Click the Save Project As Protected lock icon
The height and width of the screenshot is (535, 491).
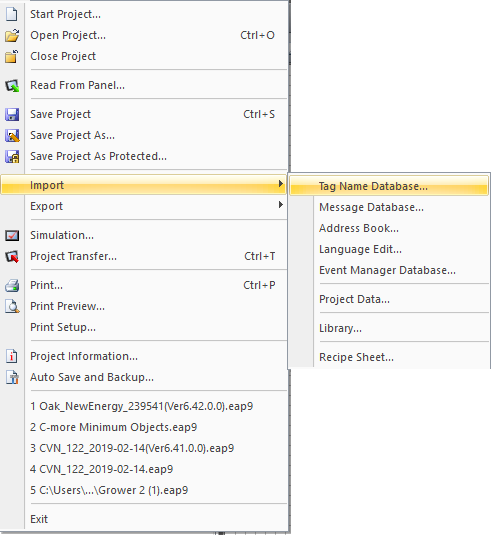tap(12, 157)
